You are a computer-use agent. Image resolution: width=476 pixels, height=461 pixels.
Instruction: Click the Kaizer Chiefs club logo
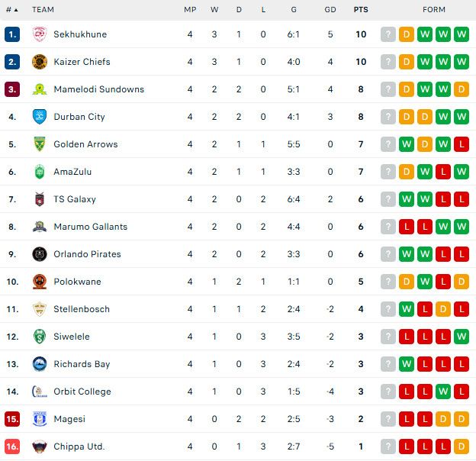40,62
